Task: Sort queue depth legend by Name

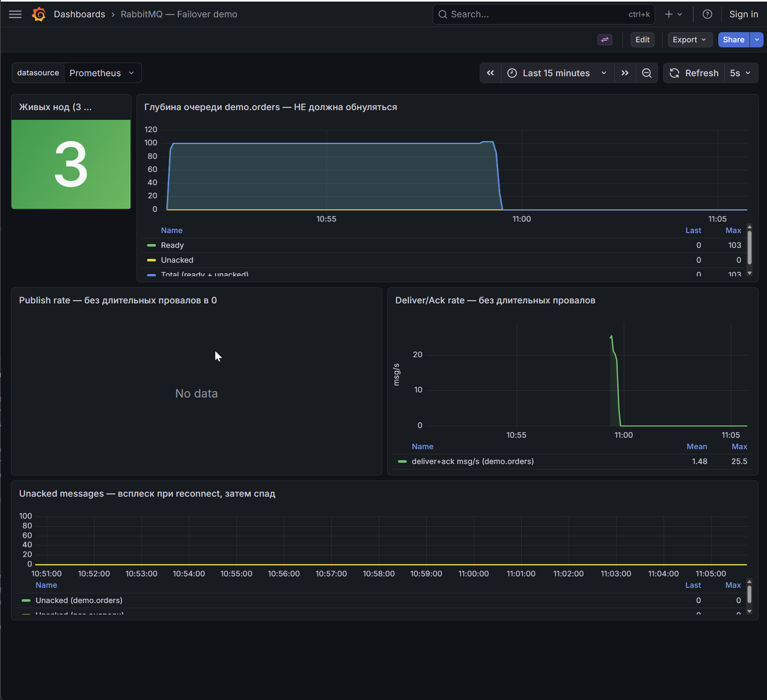Action: click(x=172, y=230)
